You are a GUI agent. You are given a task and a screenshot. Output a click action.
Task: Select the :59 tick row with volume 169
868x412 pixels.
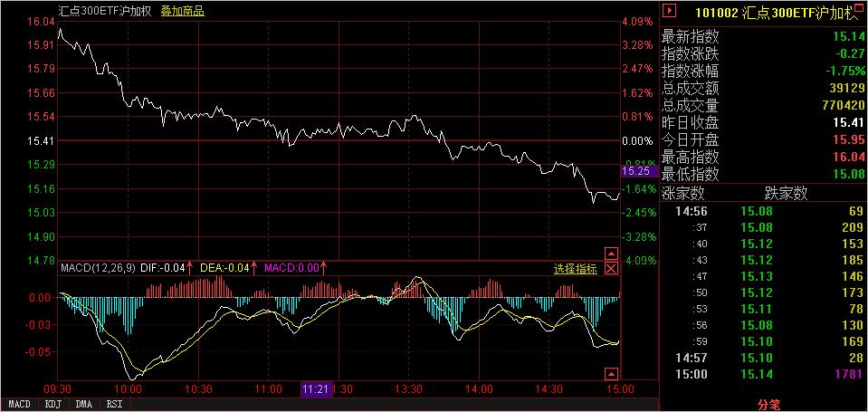point(763,341)
